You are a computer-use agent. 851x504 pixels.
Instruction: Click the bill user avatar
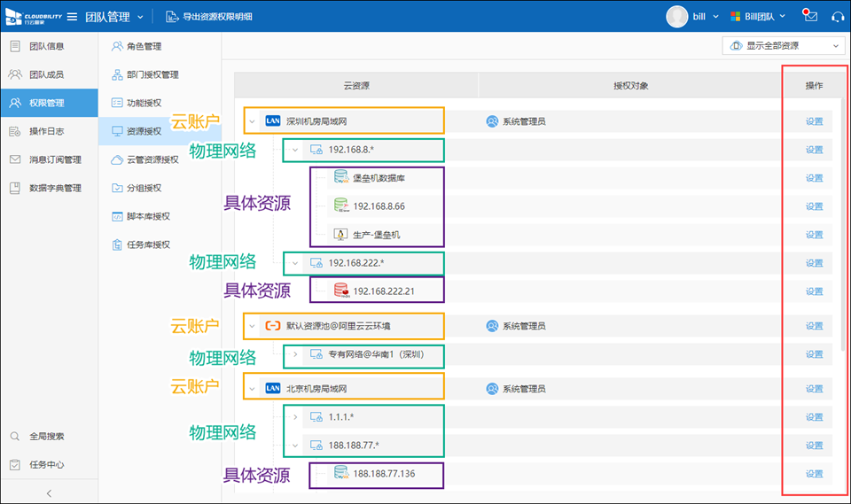pos(677,16)
